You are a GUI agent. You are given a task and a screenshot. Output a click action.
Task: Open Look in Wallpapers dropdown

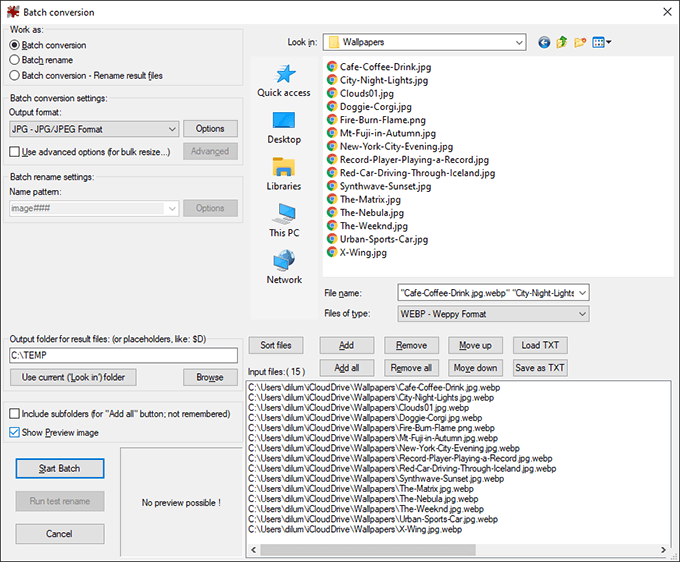click(425, 42)
